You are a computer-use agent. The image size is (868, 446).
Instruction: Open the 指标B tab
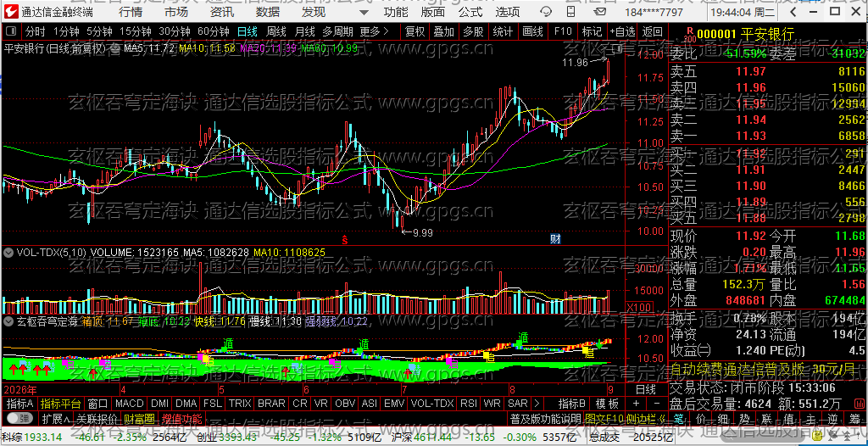[x=572, y=404]
